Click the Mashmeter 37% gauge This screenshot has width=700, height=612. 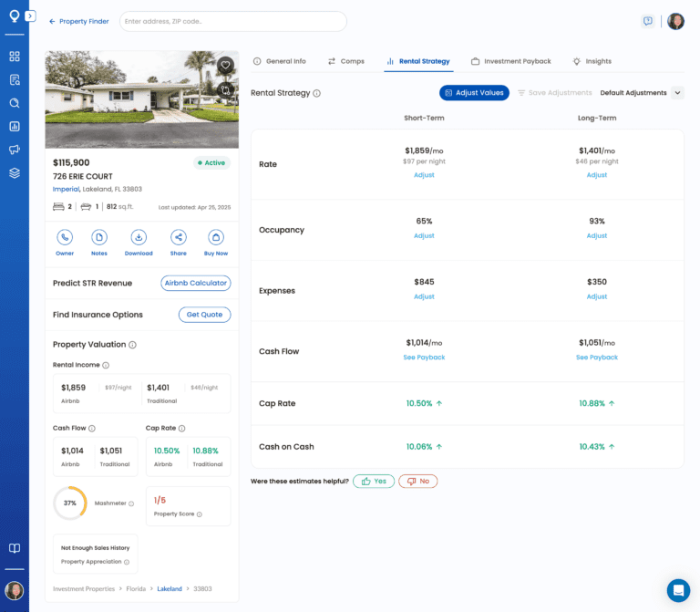pos(70,503)
